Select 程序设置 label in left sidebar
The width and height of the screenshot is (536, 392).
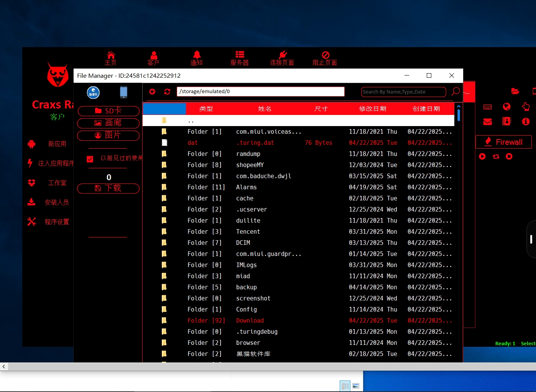pos(57,222)
